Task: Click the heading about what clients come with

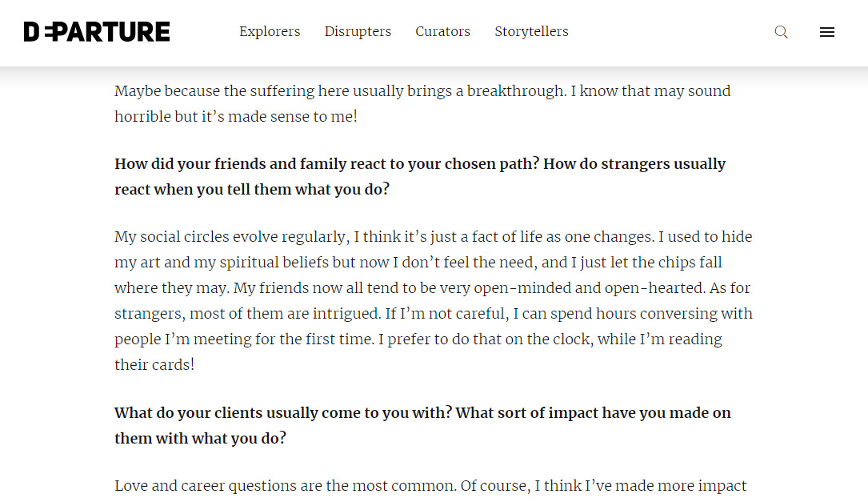Action: [x=423, y=425]
